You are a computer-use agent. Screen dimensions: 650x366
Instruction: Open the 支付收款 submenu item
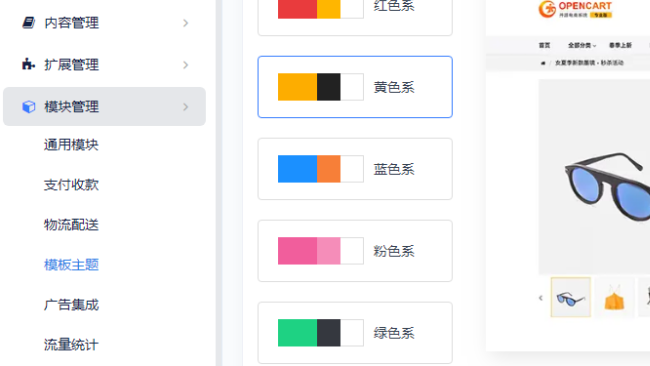[x=71, y=185]
